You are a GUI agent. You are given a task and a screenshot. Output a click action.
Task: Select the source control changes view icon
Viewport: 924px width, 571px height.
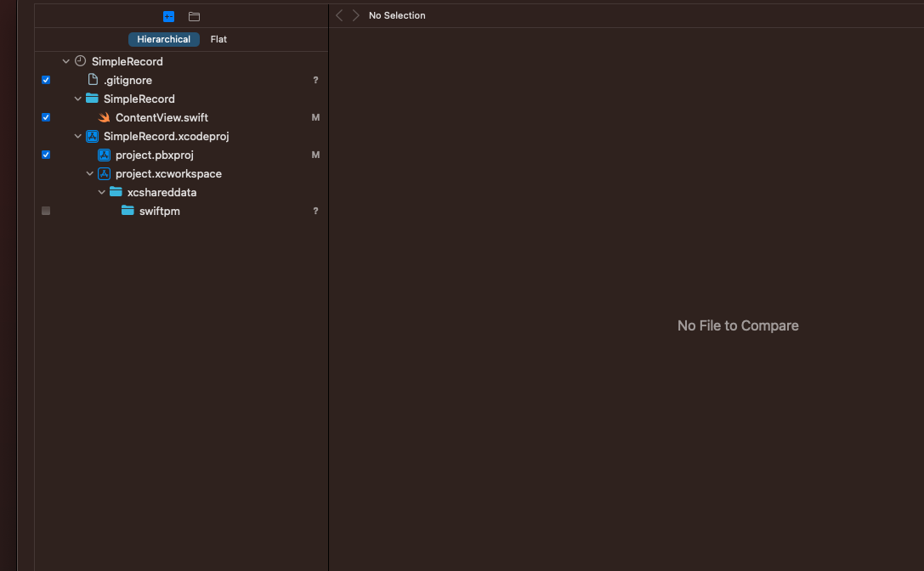click(x=168, y=16)
